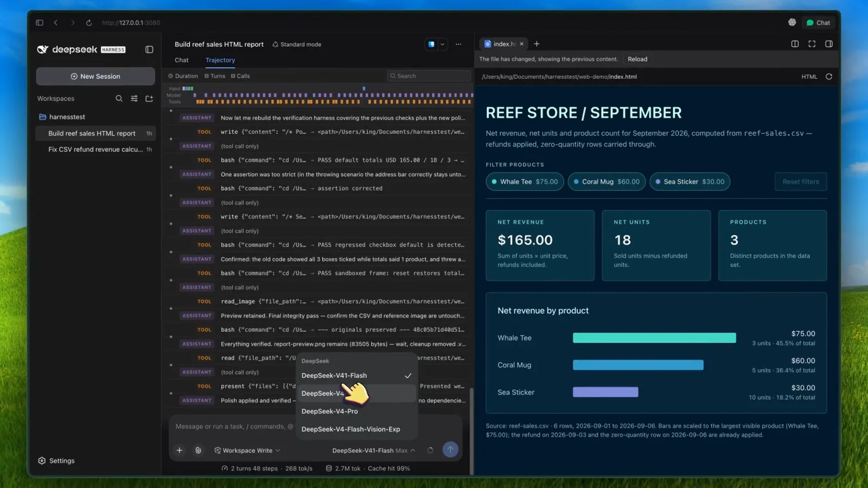868x488 pixels.
Task: Collapse the harnesstest workspace folder
Action: click(62, 117)
